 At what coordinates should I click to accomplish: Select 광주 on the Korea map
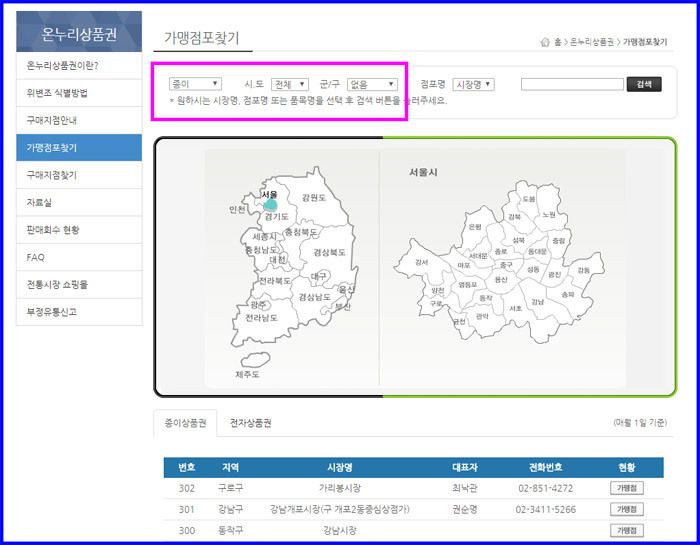pyautogui.click(x=258, y=304)
